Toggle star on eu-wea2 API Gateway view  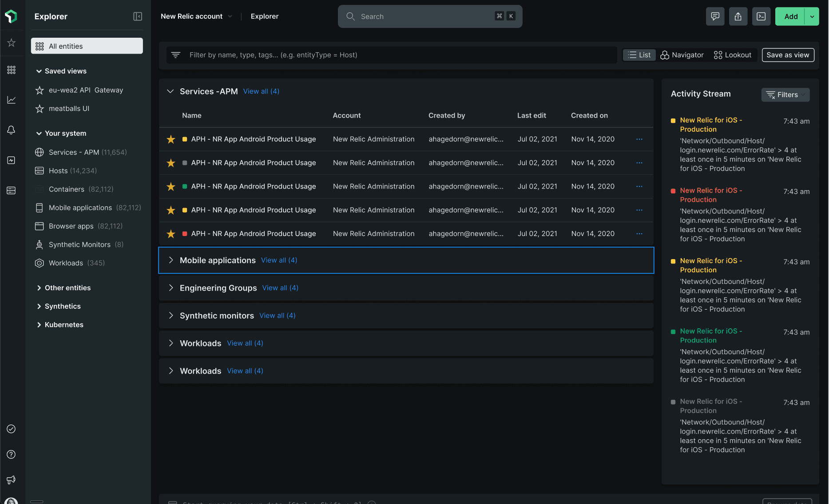[x=40, y=90]
